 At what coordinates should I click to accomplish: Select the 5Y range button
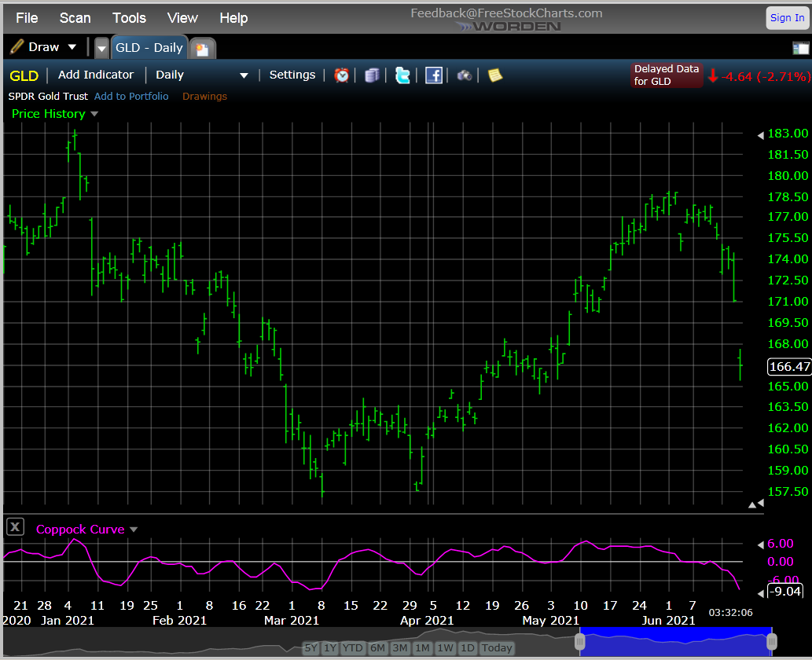310,647
